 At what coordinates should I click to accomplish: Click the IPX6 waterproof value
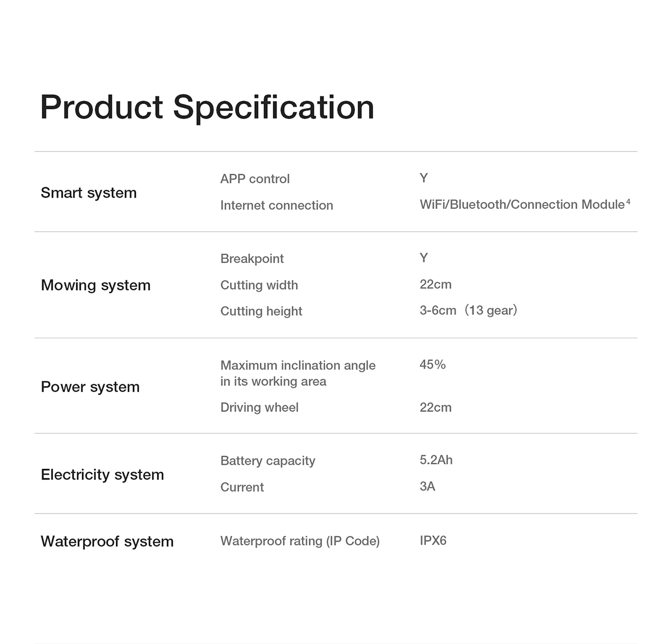[433, 541]
